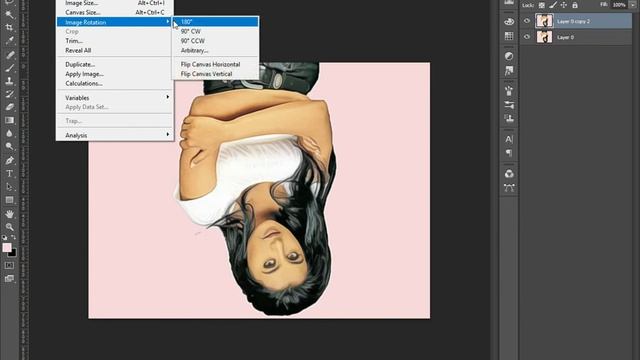Expand the Analysis submenu

[x=115, y=135]
